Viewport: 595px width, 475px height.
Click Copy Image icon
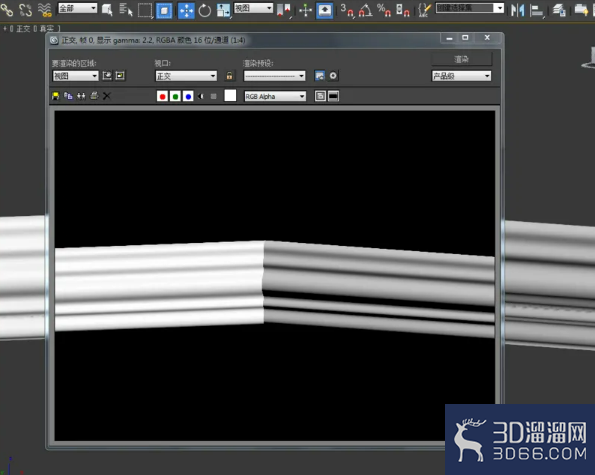(68, 96)
